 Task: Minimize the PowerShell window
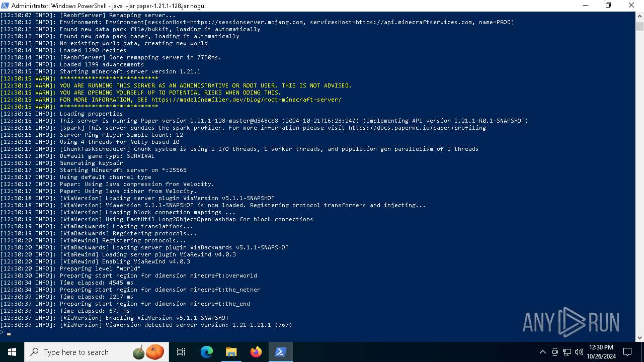click(x=585, y=6)
